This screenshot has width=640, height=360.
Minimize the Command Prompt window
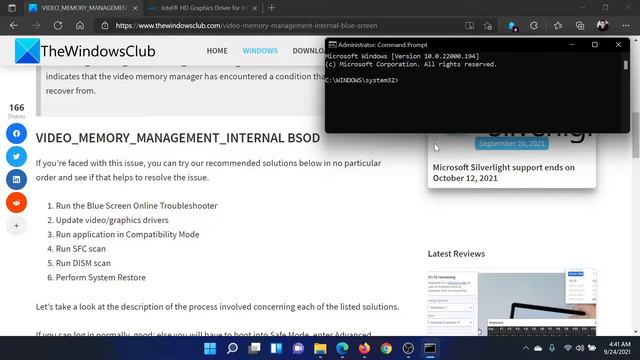tap(571, 44)
